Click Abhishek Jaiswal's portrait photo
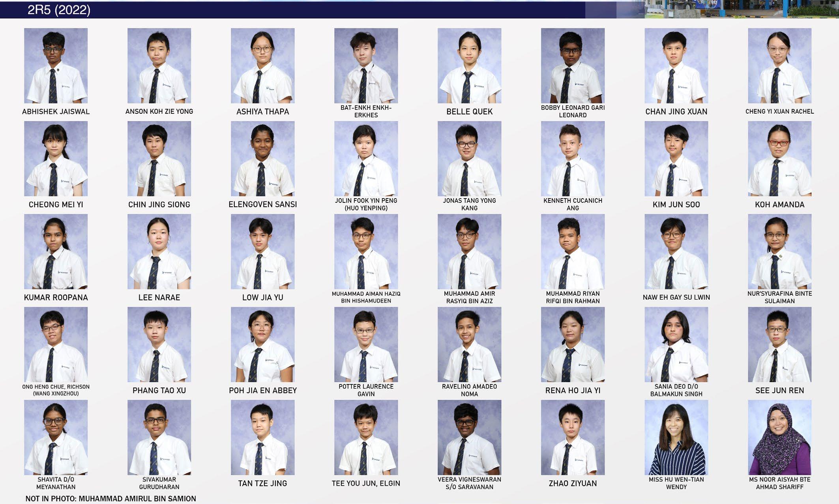The image size is (839, 504). click(x=56, y=66)
